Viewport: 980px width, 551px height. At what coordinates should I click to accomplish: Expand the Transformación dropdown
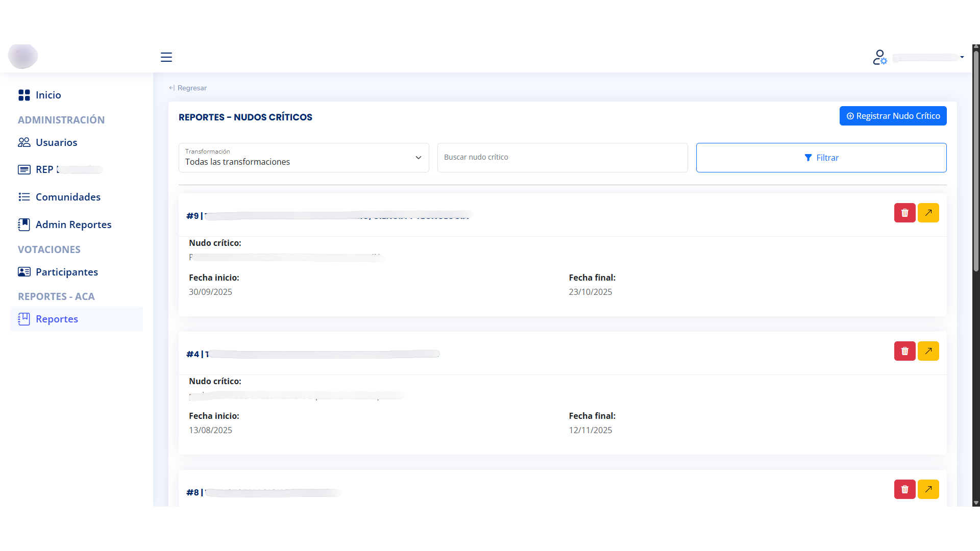tap(304, 158)
